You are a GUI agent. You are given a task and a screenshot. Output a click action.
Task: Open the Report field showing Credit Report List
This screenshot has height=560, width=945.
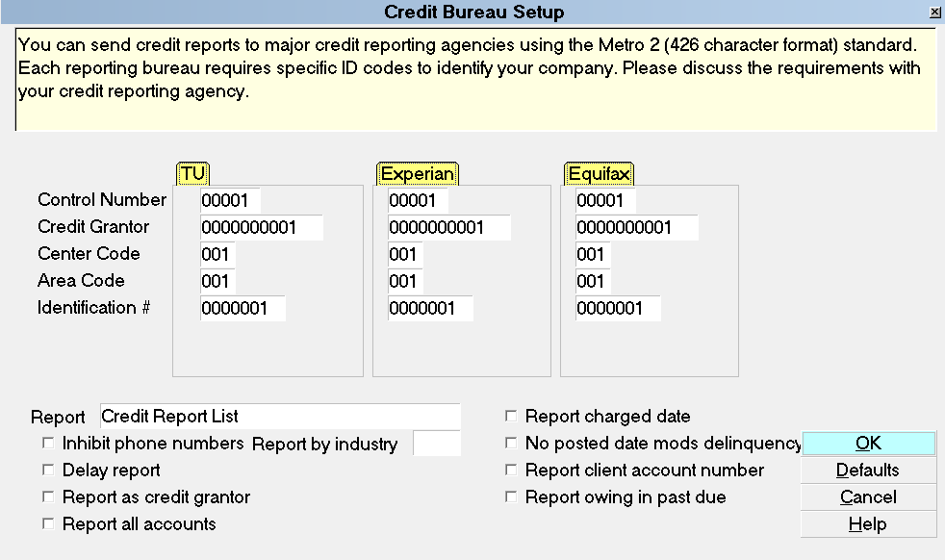click(280, 416)
